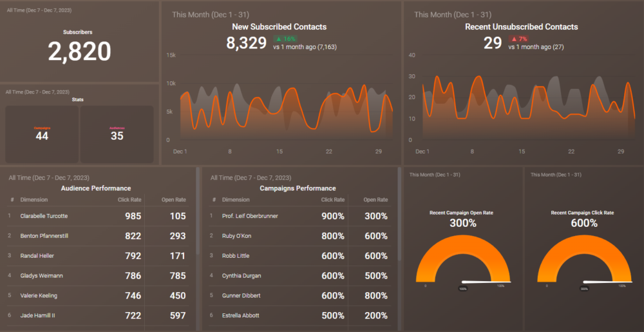Open the Campaigns stat tile showing 44
644x332 pixels.
point(42,134)
